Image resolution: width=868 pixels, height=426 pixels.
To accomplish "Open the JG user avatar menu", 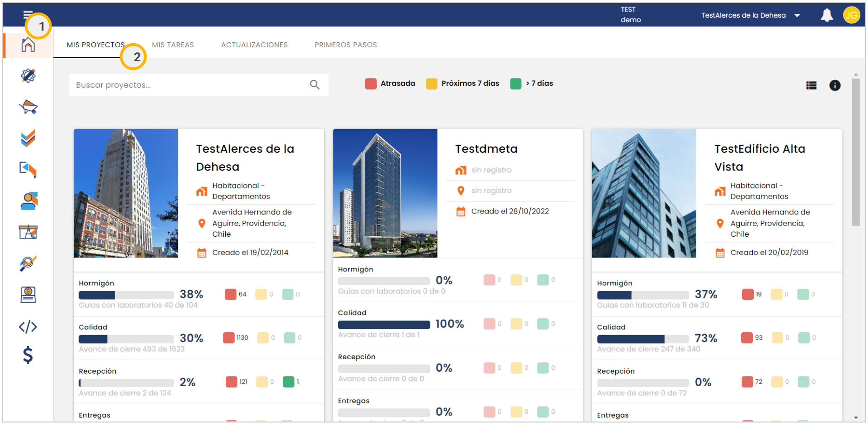I will (x=851, y=15).
